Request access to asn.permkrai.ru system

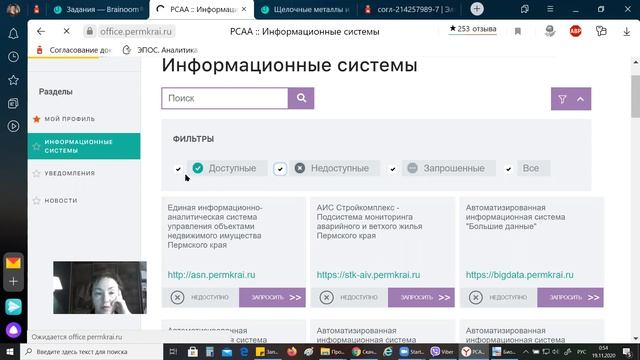click(x=272, y=298)
